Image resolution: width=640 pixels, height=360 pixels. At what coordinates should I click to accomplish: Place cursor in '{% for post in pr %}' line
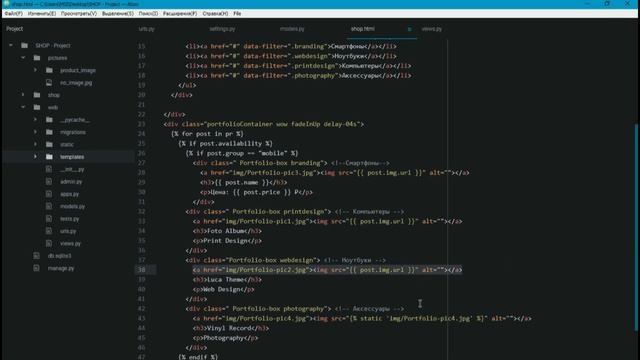click(207, 134)
